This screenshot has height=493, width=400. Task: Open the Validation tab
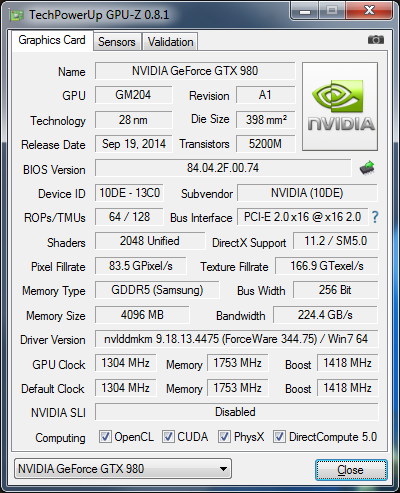170,42
